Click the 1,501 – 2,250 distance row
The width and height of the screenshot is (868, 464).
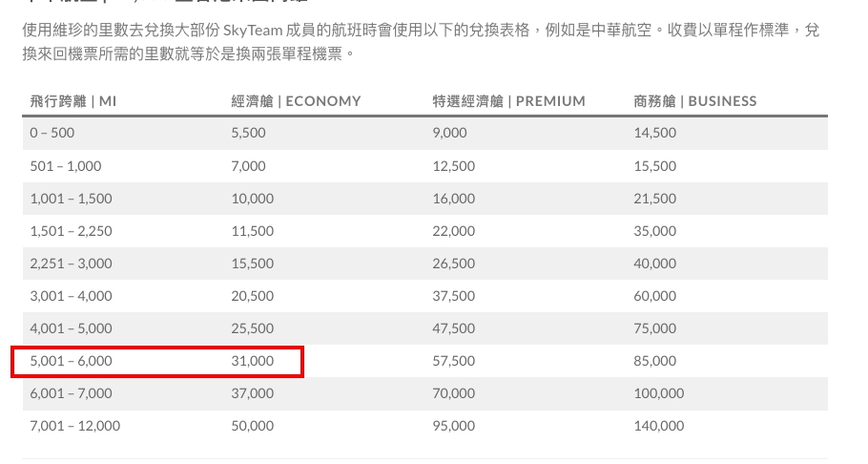(425, 231)
